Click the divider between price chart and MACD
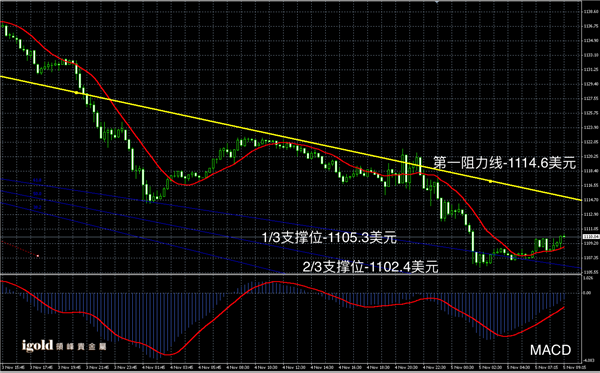Image resolution: width=600 pixels, height=373 pixels. (291, 274)
